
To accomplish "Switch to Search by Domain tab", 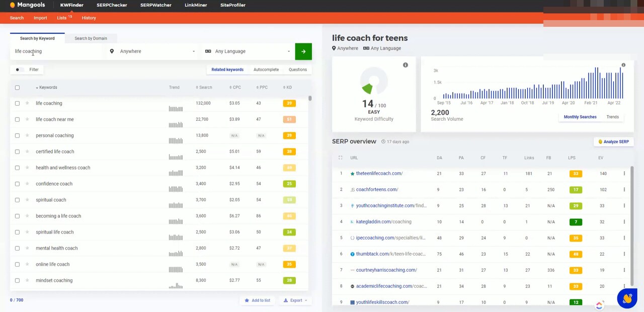I will (x=91, y=38).
